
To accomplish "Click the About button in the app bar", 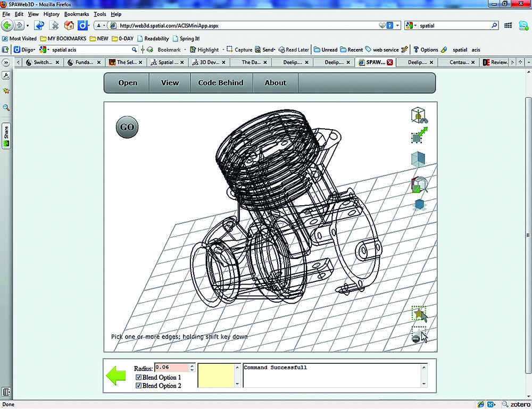I will tap(275, 83).
